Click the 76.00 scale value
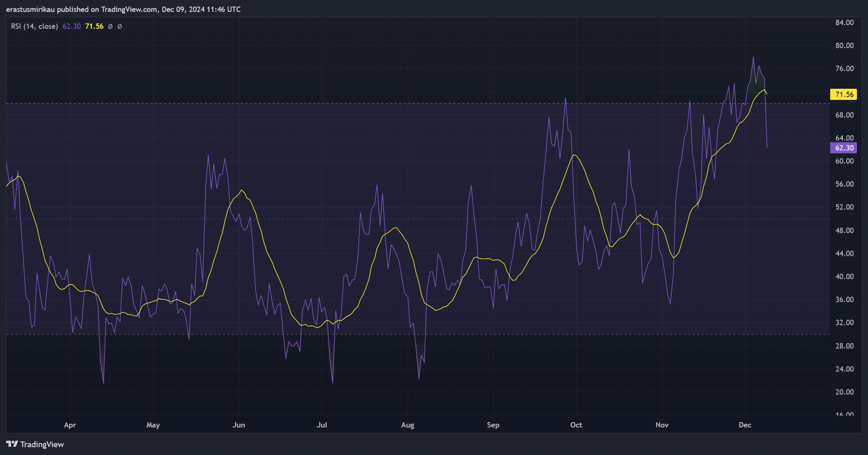868x455 pixels. (x=845, y=69)
